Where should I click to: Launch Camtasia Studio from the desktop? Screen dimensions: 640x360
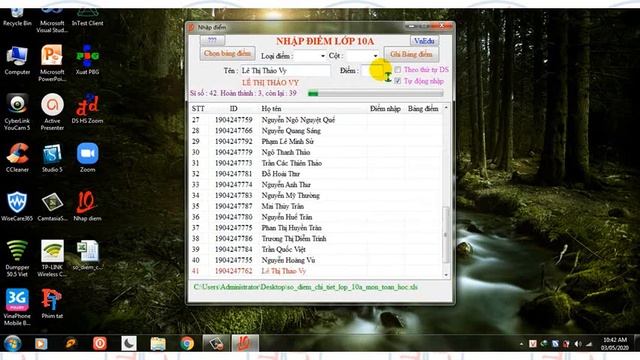pyautogui.click(x=52, y=207)
